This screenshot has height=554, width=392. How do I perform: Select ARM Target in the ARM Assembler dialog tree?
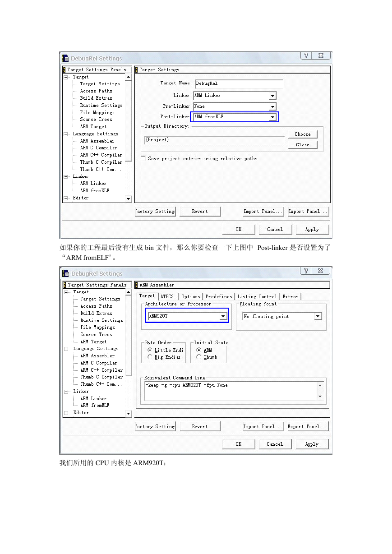coord(93,342)
